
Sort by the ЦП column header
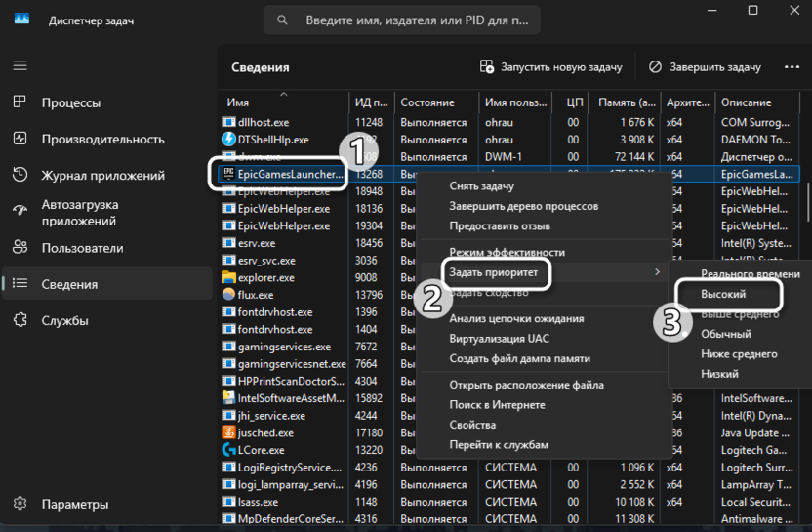point(570,102)
